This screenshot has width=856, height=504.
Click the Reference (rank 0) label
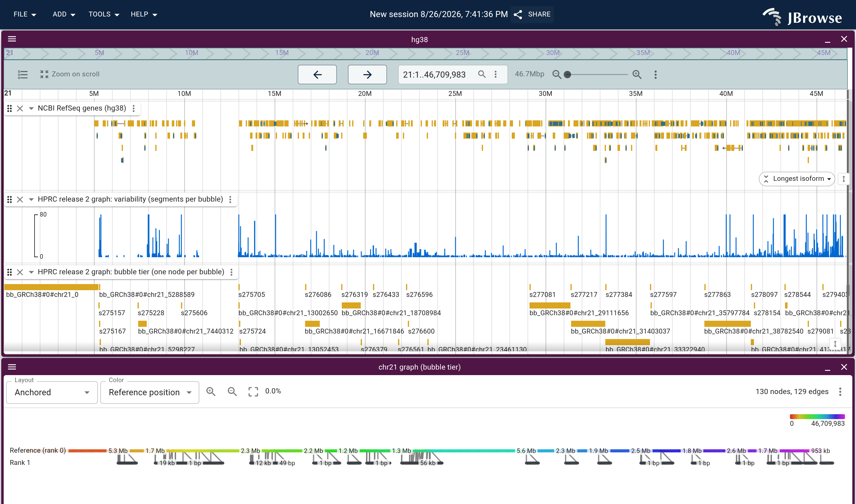[38, 450]
